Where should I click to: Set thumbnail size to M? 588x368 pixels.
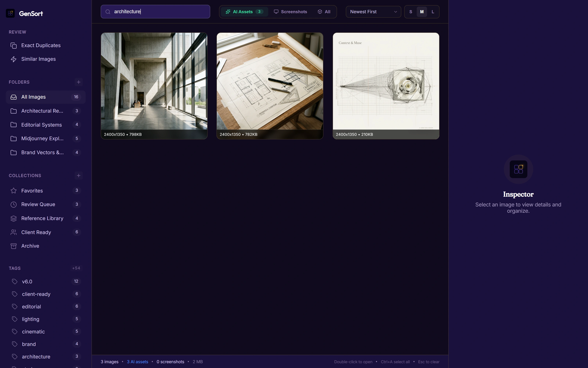[x=422, y=12]
